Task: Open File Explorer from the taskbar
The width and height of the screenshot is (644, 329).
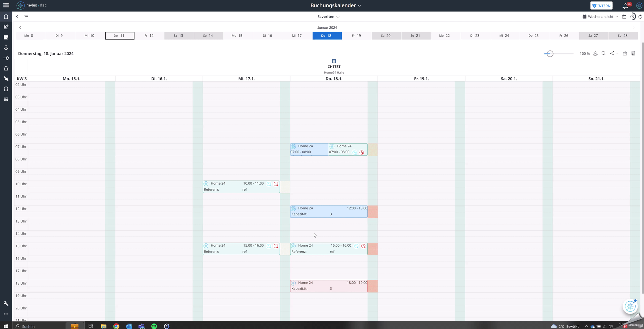Action: [103, 326]
